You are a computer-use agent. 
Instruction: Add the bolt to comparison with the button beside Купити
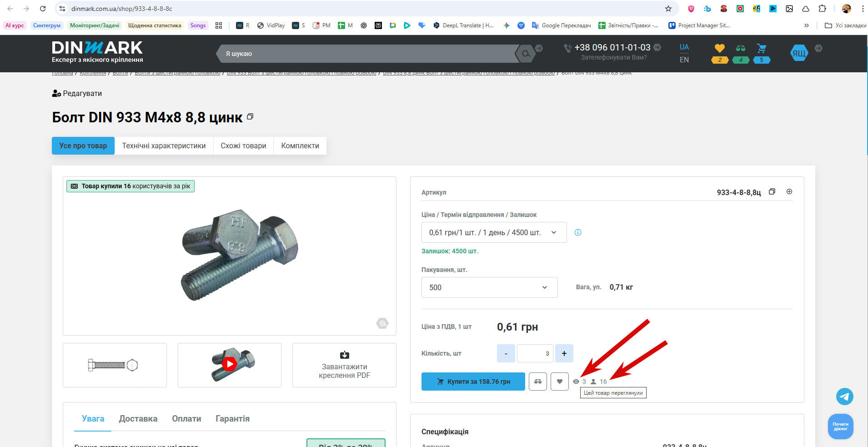coord(538,382)
